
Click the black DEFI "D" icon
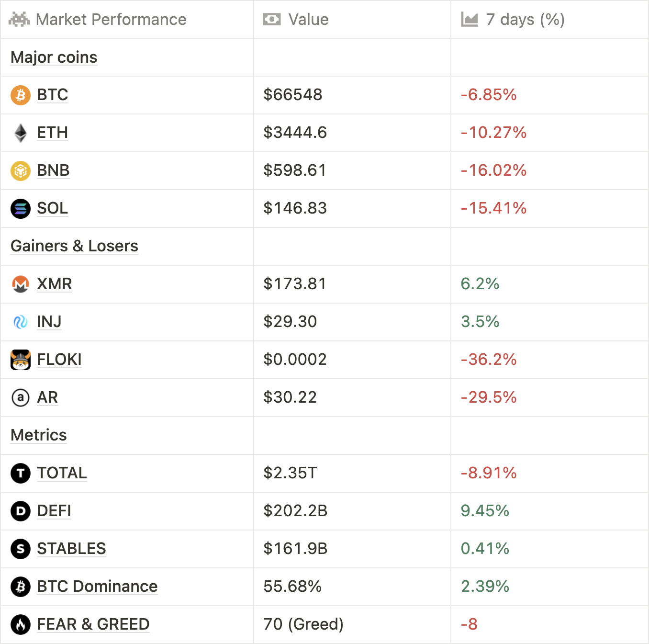tap(21, 511)
